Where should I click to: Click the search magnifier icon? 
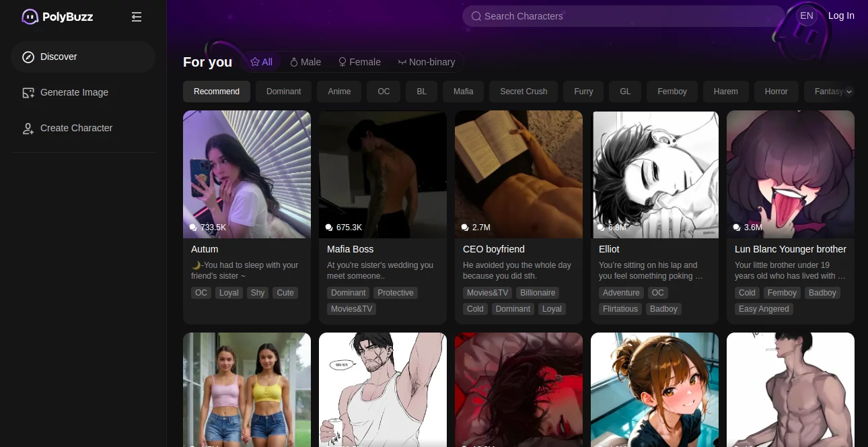476,16
